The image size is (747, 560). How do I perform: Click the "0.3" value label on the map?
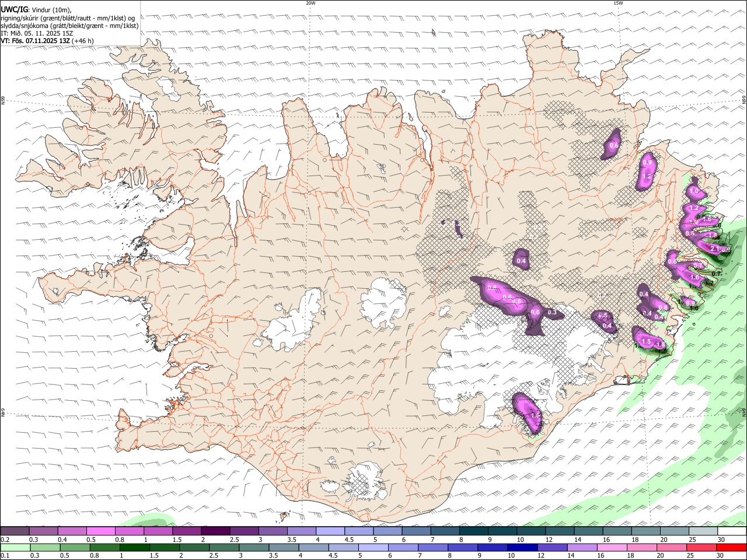(x=553, y=313)
